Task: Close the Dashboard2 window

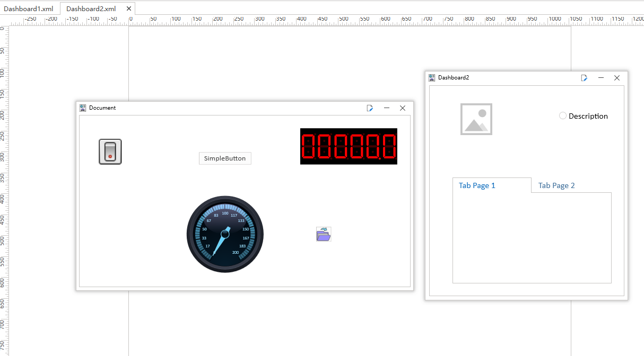Action: coord(617,78)
